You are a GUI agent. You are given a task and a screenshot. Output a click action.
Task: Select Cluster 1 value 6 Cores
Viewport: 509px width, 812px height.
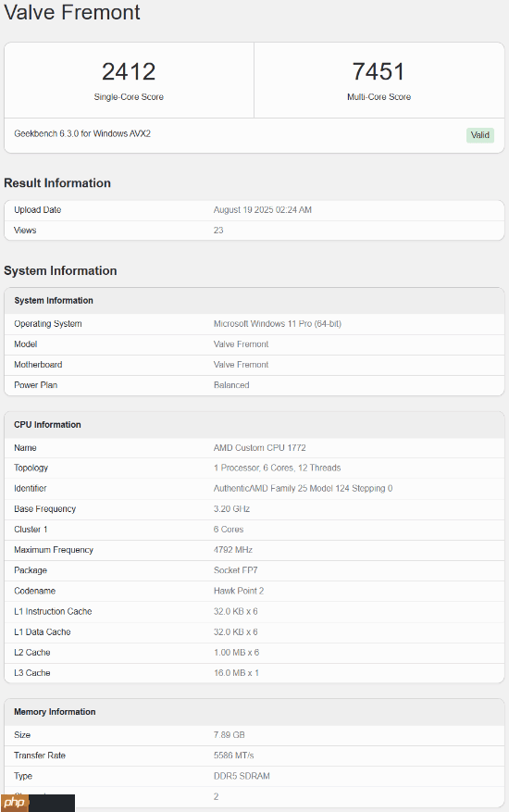[x=229, y=530]
